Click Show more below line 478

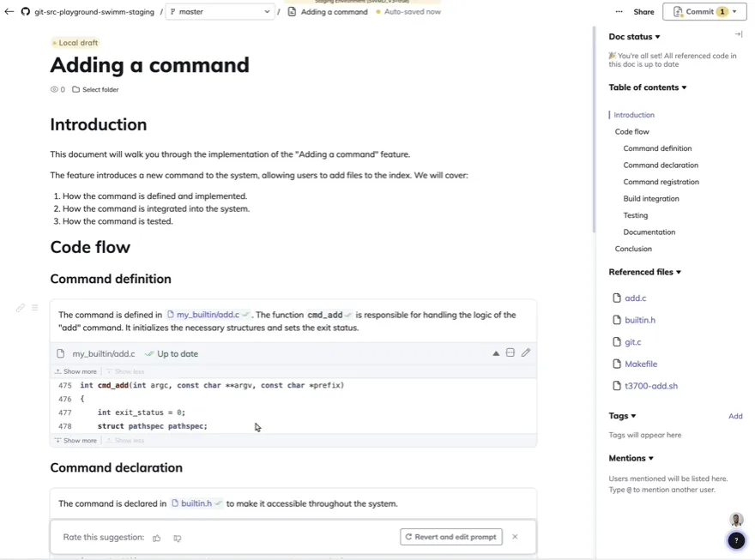pyautogui.click(x=76, y=440)
